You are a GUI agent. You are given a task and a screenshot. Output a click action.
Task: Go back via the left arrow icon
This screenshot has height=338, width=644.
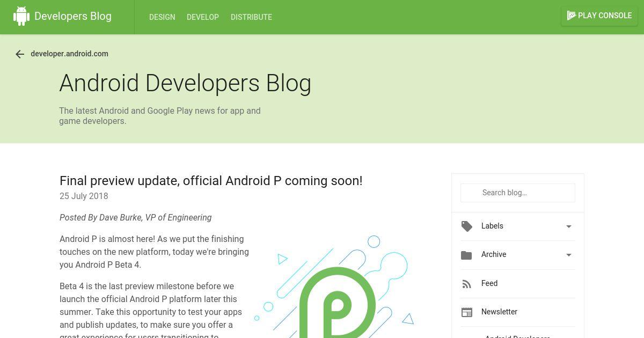20,54
